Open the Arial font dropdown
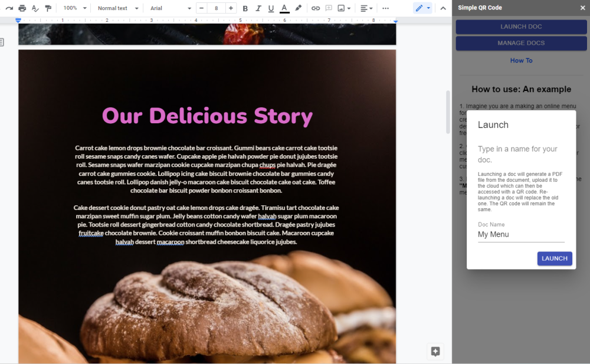Screen dimensions: 590x364 pos(171,8)
